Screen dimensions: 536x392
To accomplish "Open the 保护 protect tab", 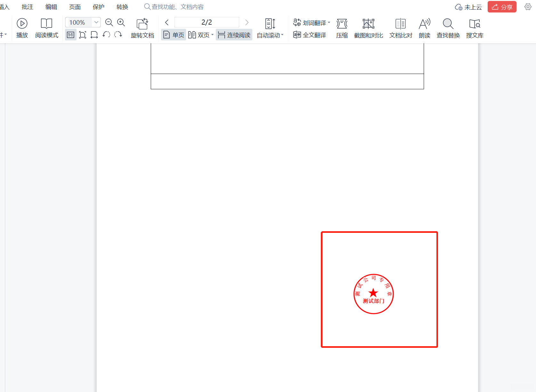I will 99,7.
